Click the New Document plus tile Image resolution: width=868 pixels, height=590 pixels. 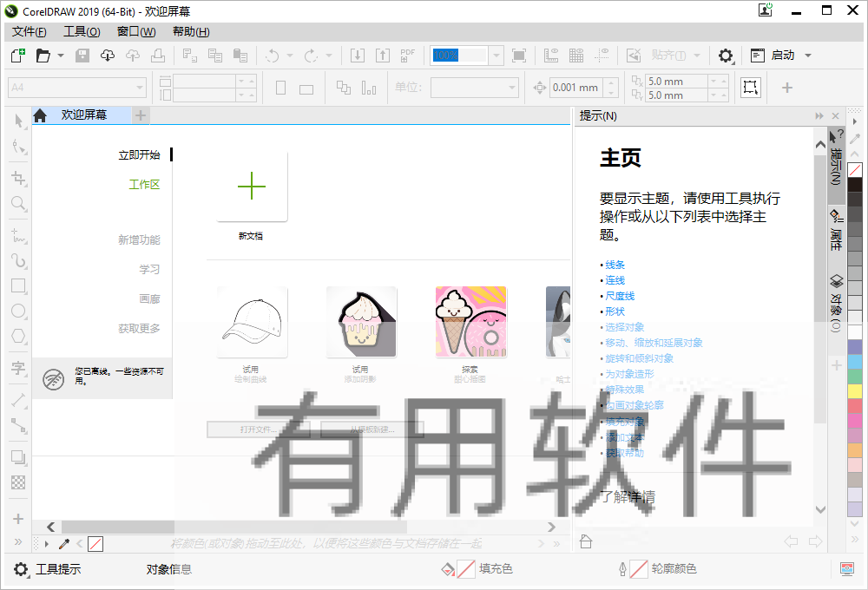click(252, 186)
